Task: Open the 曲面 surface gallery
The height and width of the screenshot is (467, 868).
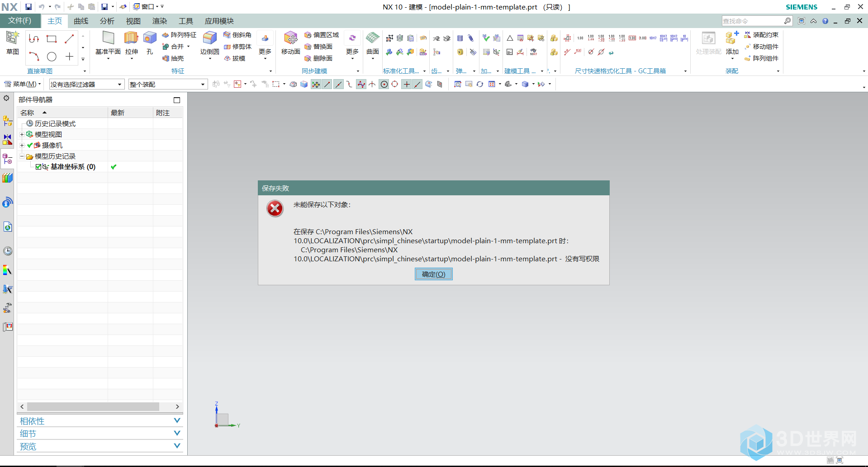Action: click(373, 45)
